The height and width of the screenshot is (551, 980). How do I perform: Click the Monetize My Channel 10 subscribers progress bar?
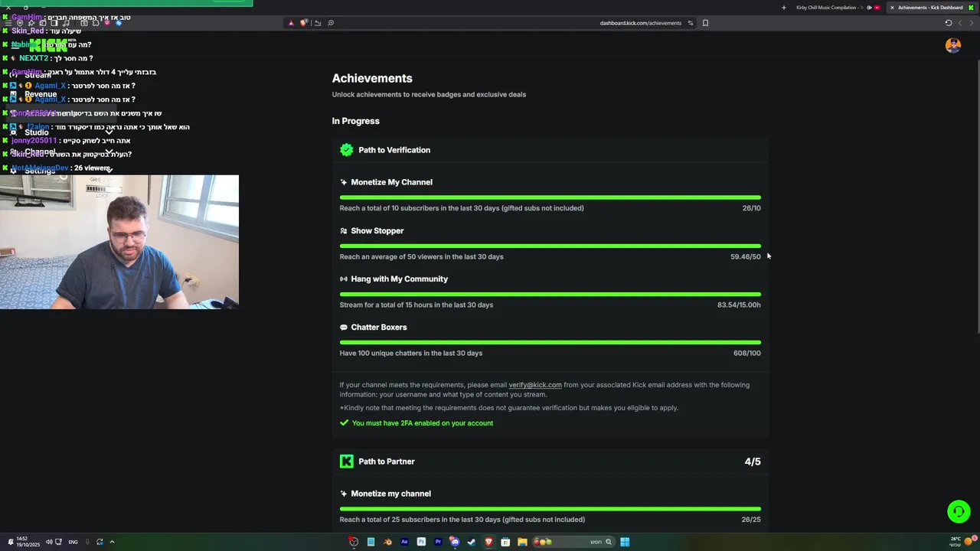pos(550,197)
